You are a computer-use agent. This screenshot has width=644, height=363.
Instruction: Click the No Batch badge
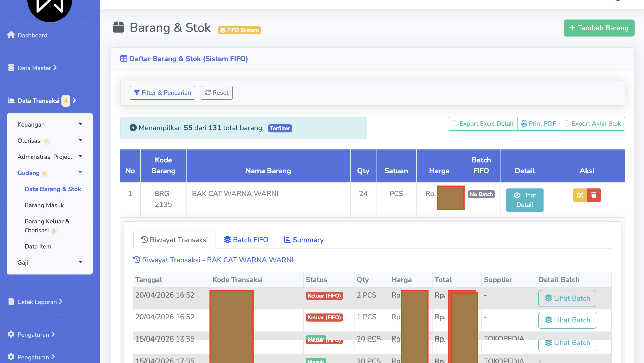click(x=481, y=194)
